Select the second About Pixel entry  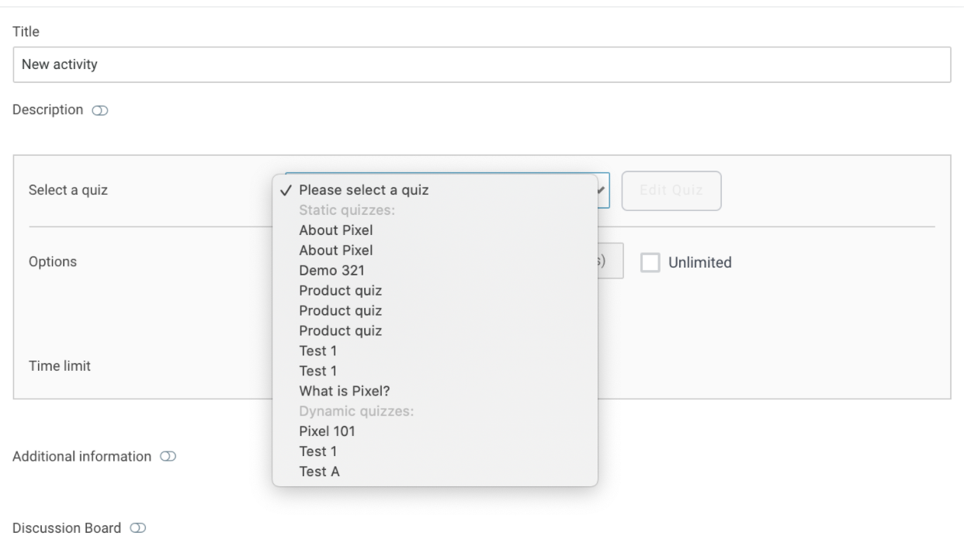(335, 251)
